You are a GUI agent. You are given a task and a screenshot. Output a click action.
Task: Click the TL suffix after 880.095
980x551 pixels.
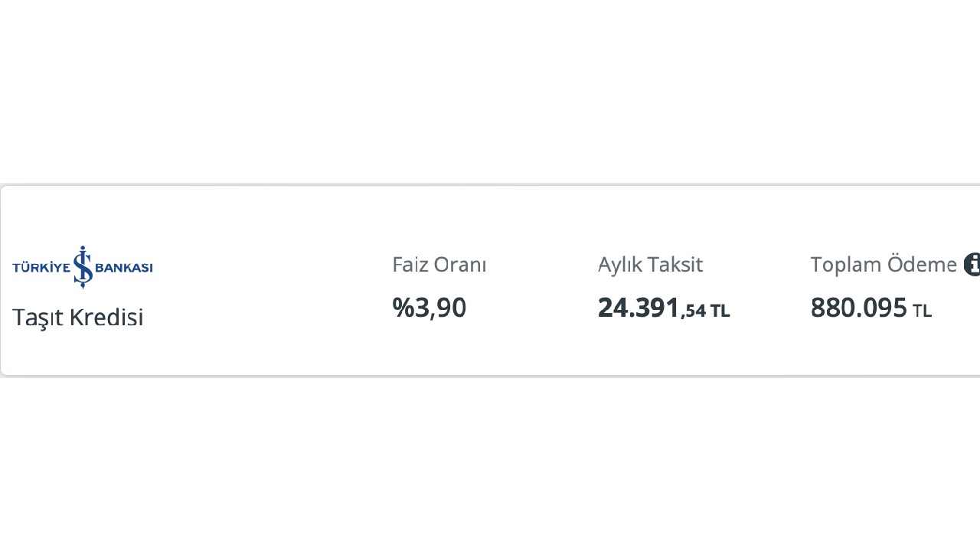point(922,311)
